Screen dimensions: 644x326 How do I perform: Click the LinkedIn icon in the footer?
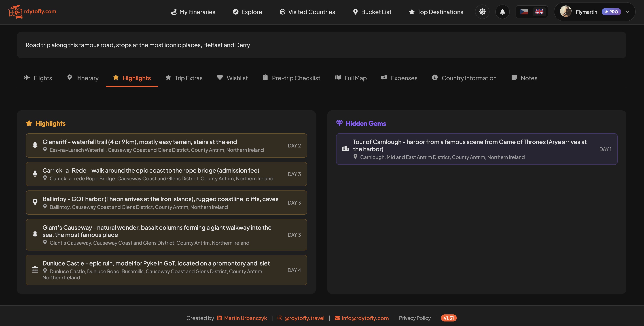[219, 318]
